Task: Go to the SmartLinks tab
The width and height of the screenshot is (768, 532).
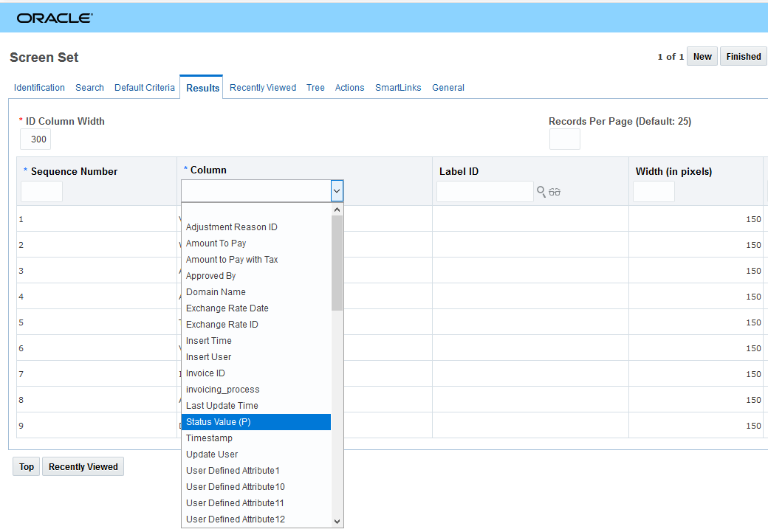Action: [x=398, y=88]
